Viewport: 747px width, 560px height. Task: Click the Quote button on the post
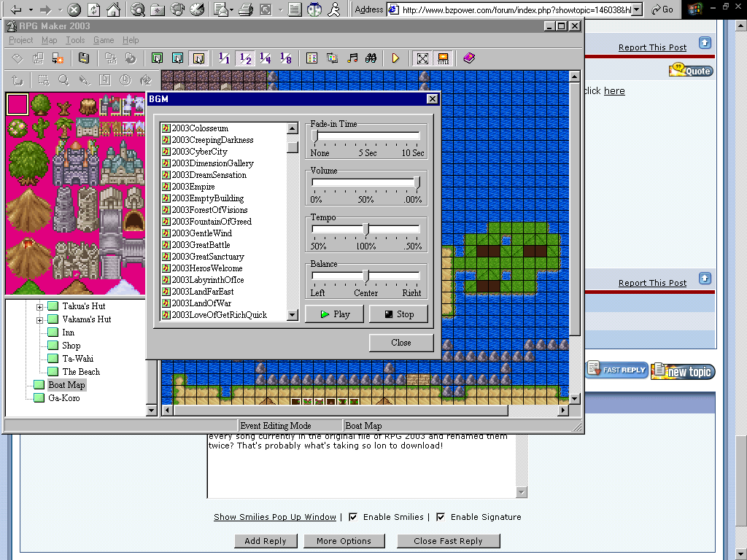point(692,71)
